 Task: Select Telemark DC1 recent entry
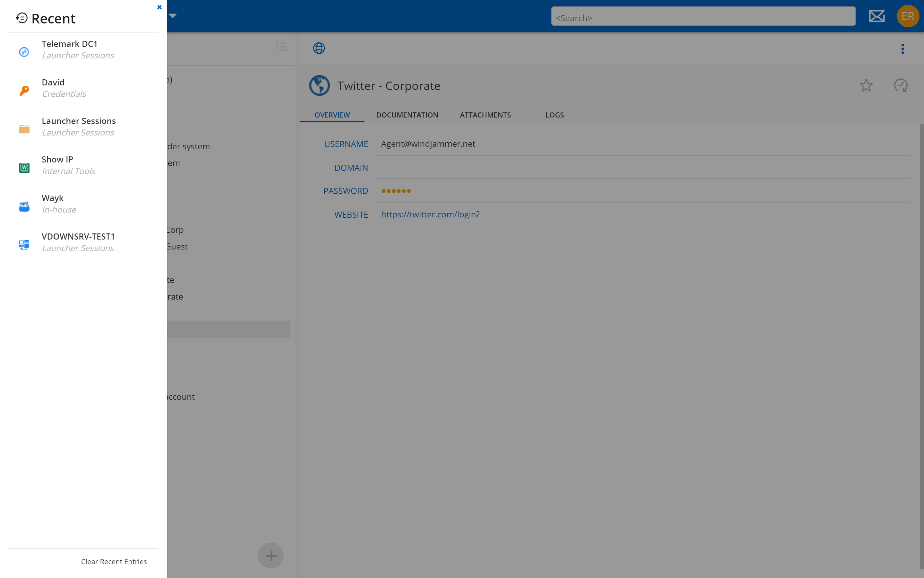coord(83,50)
